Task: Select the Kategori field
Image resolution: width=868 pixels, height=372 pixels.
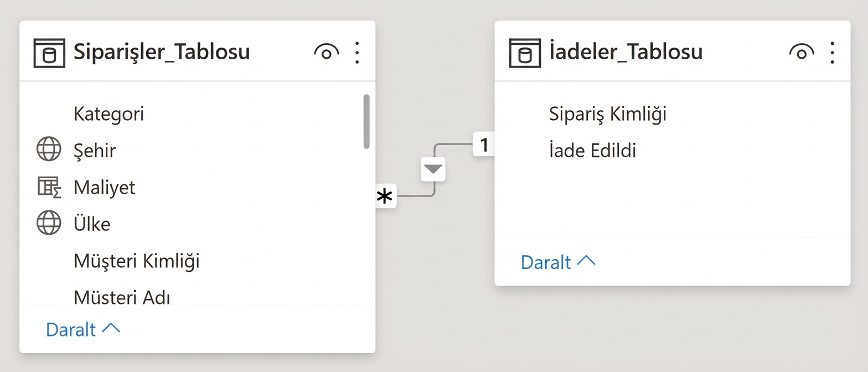Action: 108,113
